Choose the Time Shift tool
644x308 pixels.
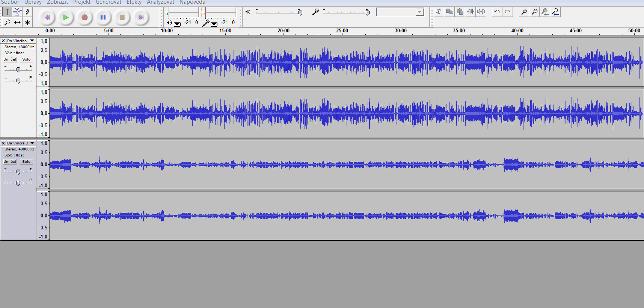[x=17, y=23]
